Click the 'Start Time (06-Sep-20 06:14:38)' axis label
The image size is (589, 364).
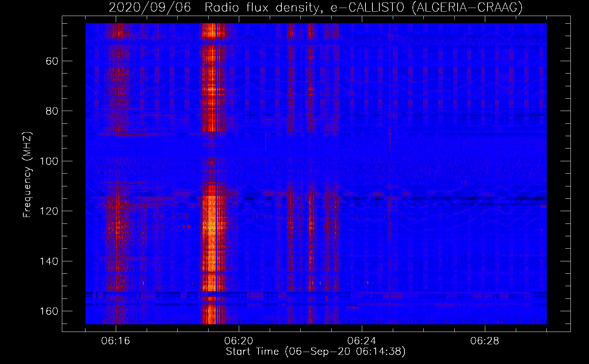tap(316, 352)
